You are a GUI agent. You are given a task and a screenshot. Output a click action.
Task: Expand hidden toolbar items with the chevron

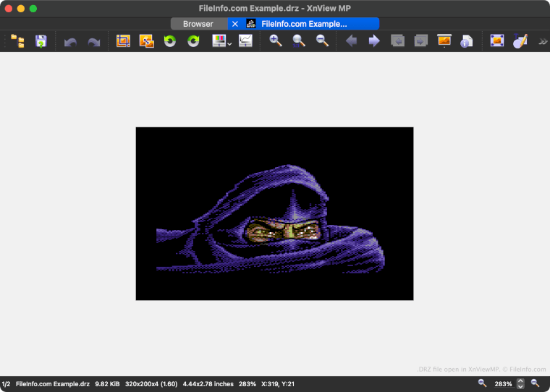543,42
